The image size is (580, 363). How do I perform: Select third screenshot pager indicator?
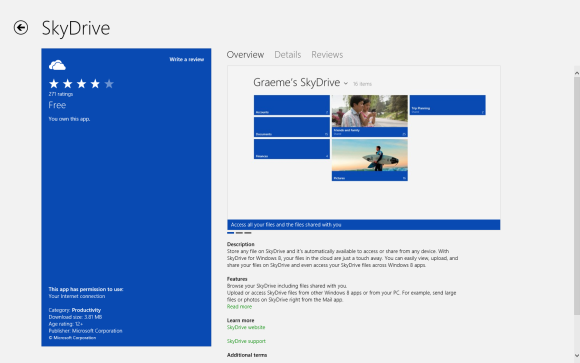pos(248,233)
